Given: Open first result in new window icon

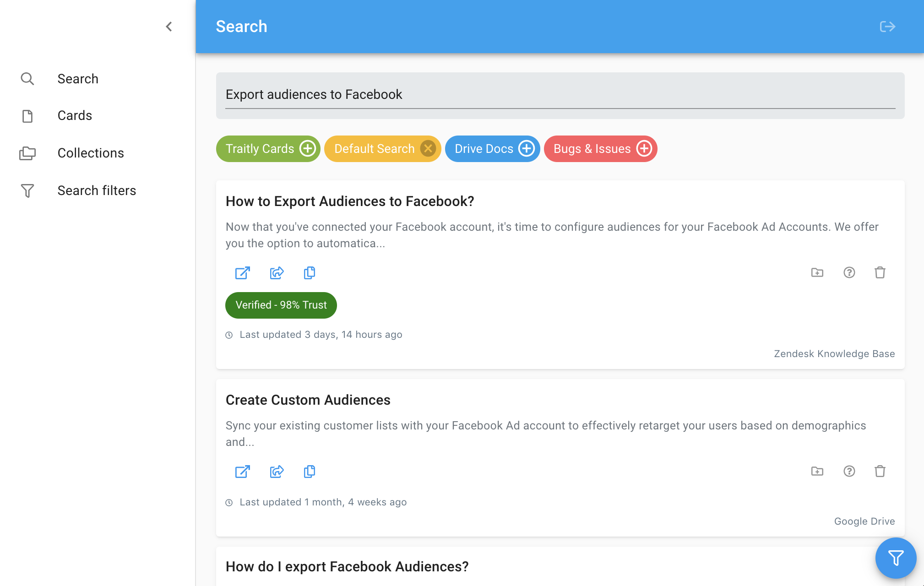Looking at the screenshot, I should point(242,273).
